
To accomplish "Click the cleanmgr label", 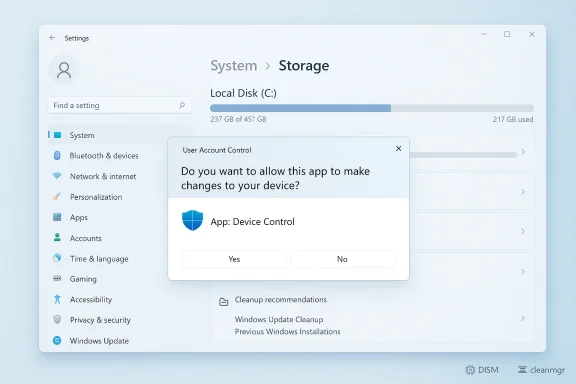I will pyautogui.click(x=547, y=370).
